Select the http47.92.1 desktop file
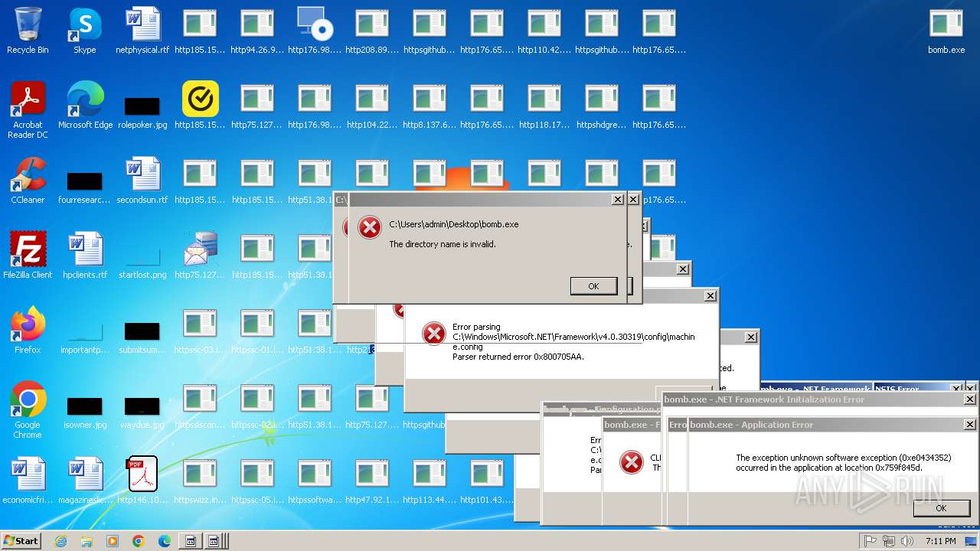Image resolution: width=980 pixels, height=551 pixels. click(372, 481)
